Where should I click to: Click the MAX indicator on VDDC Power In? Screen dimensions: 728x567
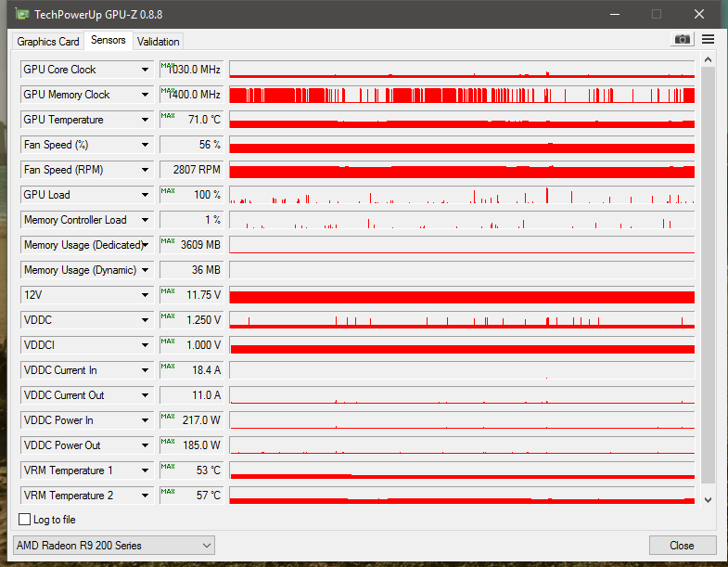(168, 417)
